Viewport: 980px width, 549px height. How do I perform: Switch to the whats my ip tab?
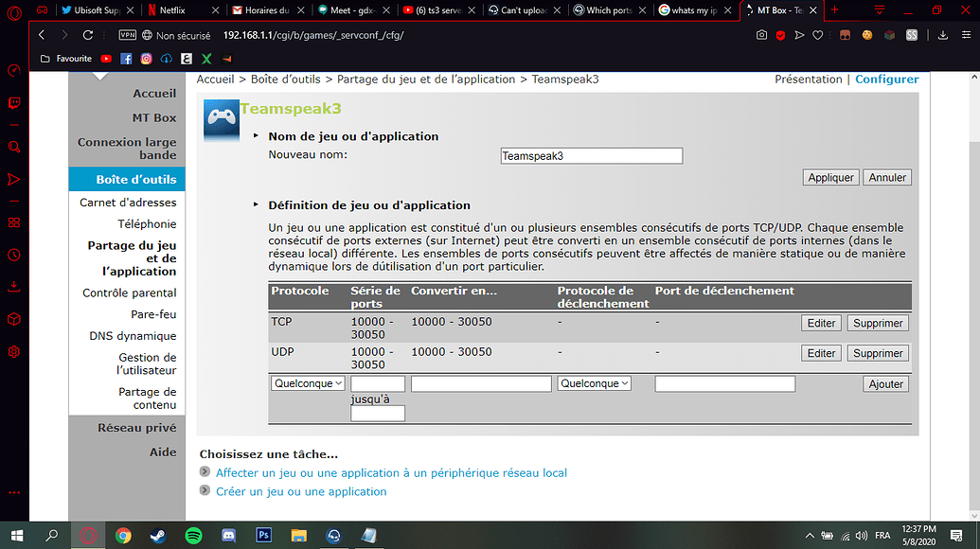(695, 10)
